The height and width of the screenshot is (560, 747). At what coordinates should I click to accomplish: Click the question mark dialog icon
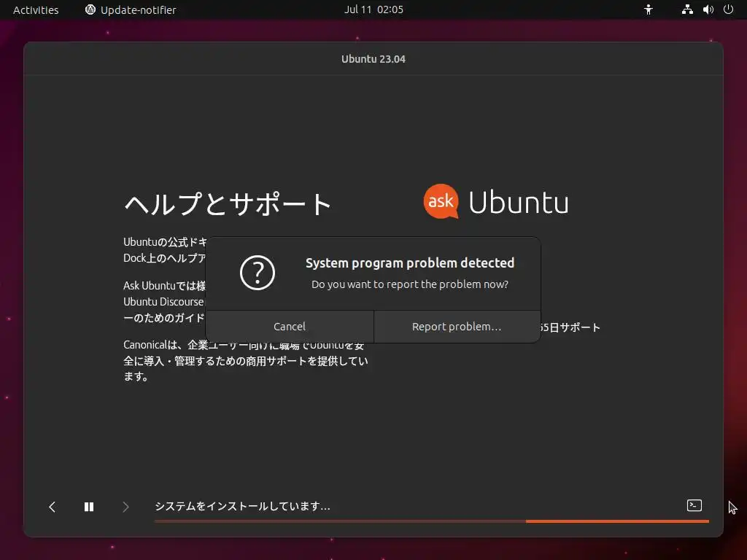click(258, 273)
